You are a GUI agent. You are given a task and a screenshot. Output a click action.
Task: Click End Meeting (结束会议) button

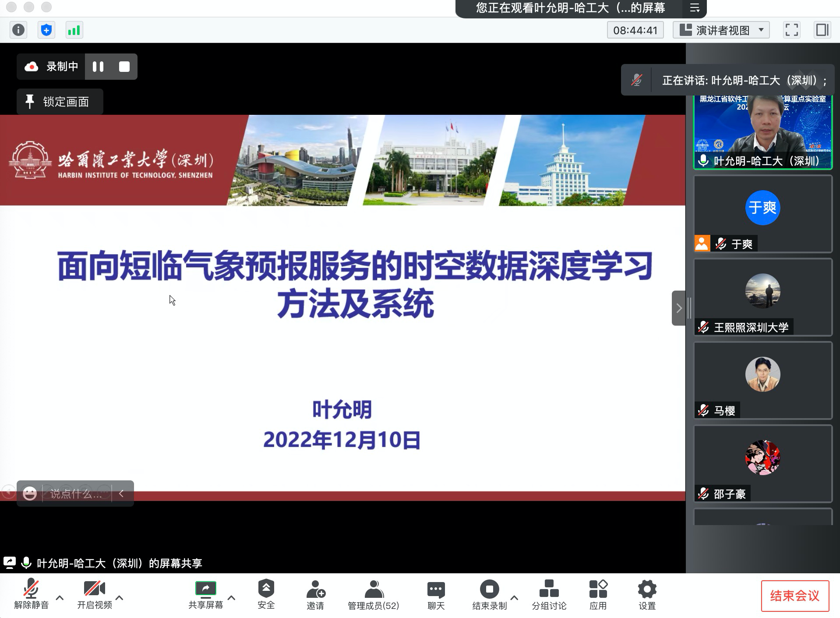coord(794,596)
